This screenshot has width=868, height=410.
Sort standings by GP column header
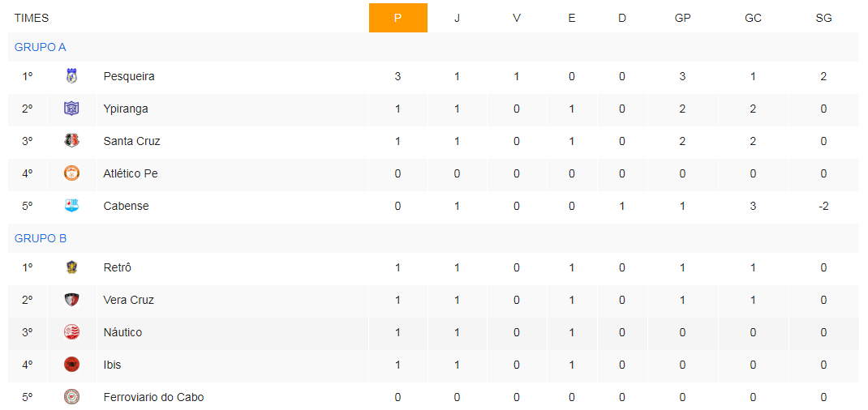682,18
